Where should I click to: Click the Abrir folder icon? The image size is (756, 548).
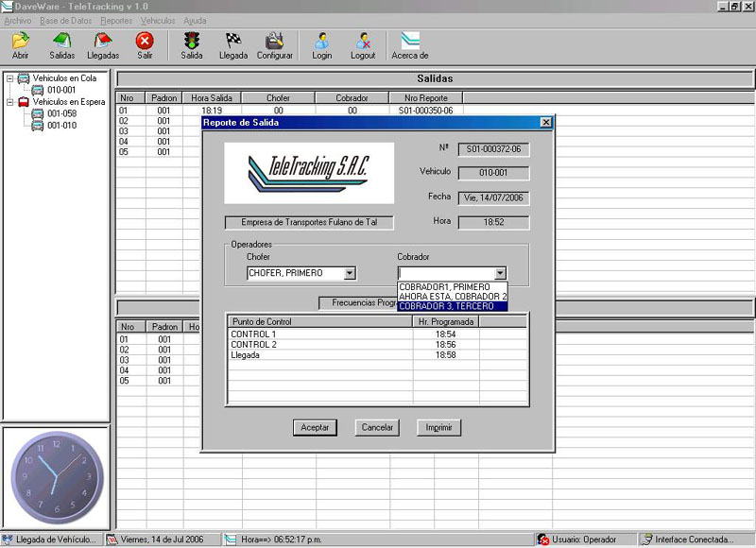(x=20, y=41)
